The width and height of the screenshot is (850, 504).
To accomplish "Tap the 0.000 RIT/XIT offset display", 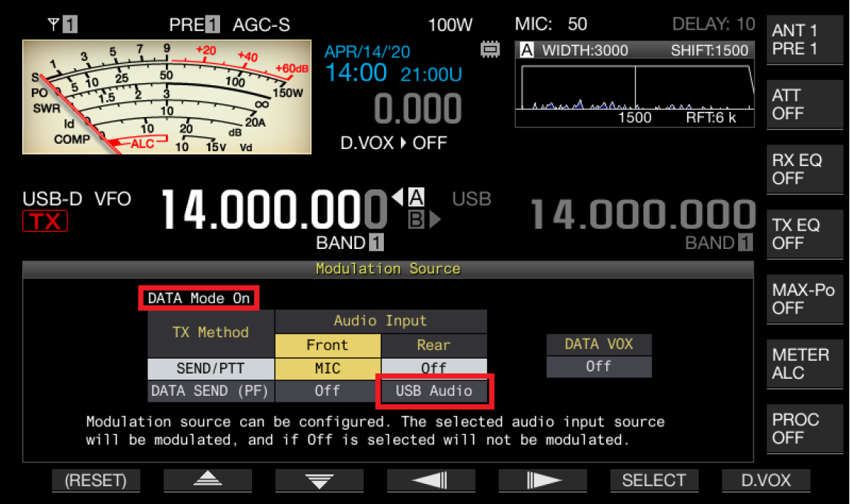I will coord(418,108).
